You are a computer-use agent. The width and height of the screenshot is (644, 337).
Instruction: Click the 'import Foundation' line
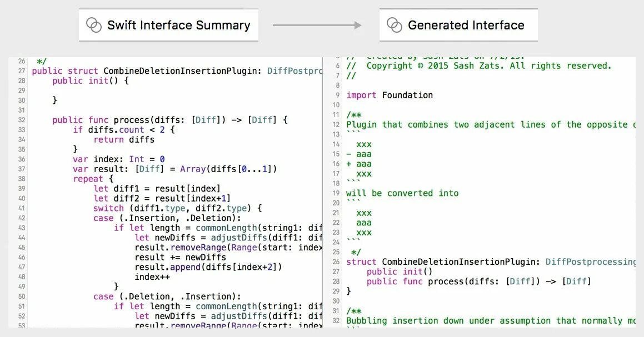point(390,95)
